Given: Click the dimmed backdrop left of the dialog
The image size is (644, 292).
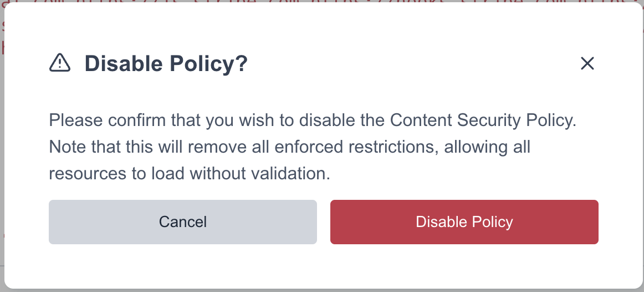Looking at the screenshot, I should point(2,167).
